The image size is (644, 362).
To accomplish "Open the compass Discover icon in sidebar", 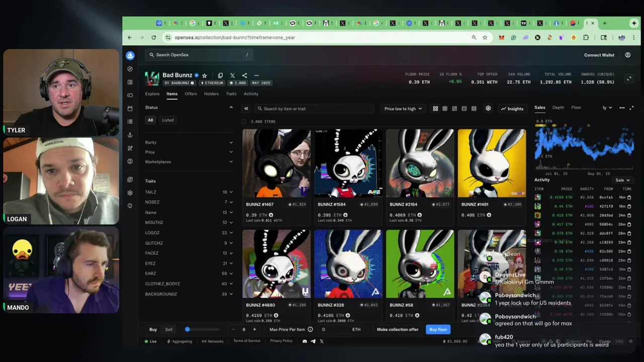I will [x=130, y=69].
